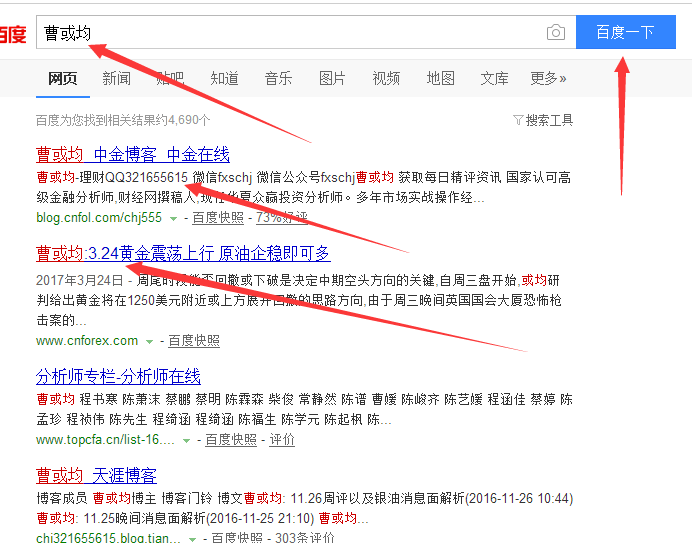Image resolution: width=692 pixels, height=543 pixels.
Task: Expand dropdown arrow next to chj321655615.blog.tian
Action: click(192, 539)
